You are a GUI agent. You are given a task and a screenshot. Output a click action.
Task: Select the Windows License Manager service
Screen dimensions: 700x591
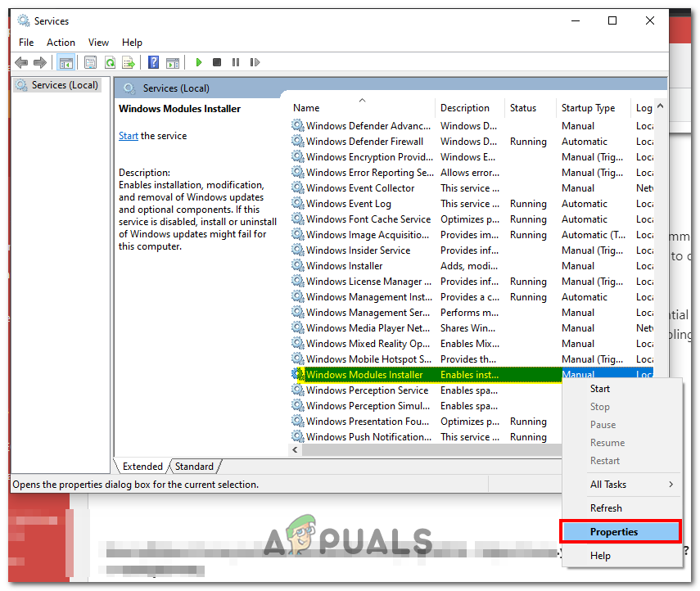472,282
